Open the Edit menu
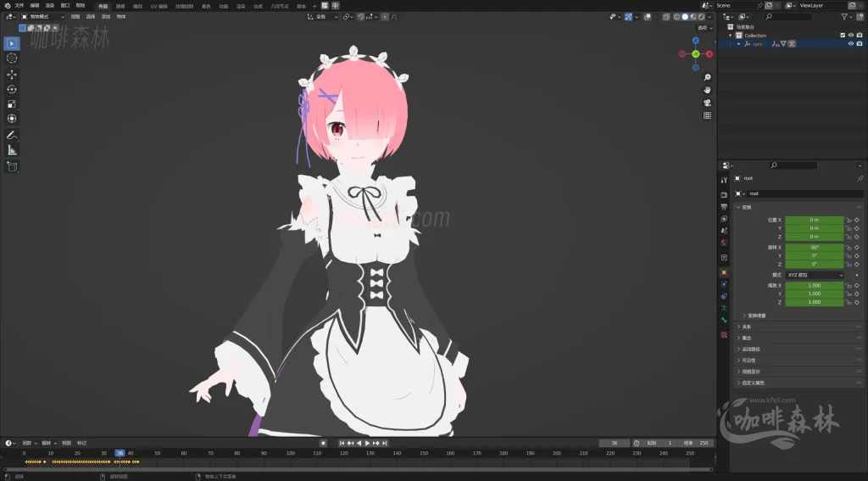Viewport: 868px width, 481px height. [34, 6]
